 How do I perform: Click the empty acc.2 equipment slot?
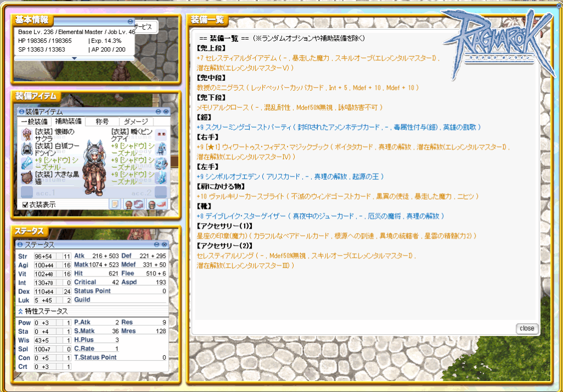(161, 192)
